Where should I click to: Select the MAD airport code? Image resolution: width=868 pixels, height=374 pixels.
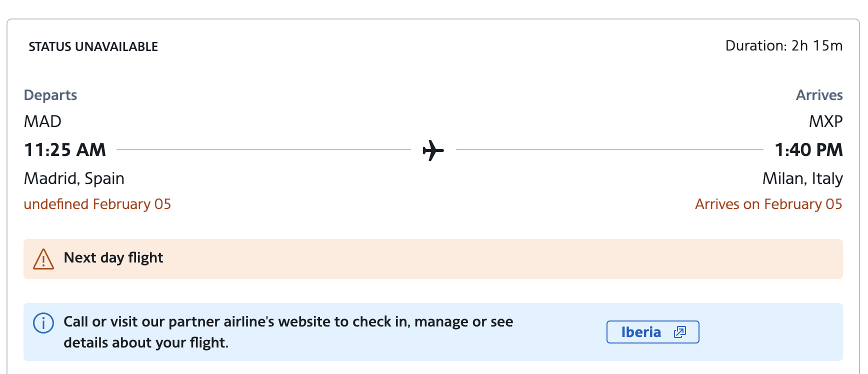pyautogui.click(x=43, y=121)
